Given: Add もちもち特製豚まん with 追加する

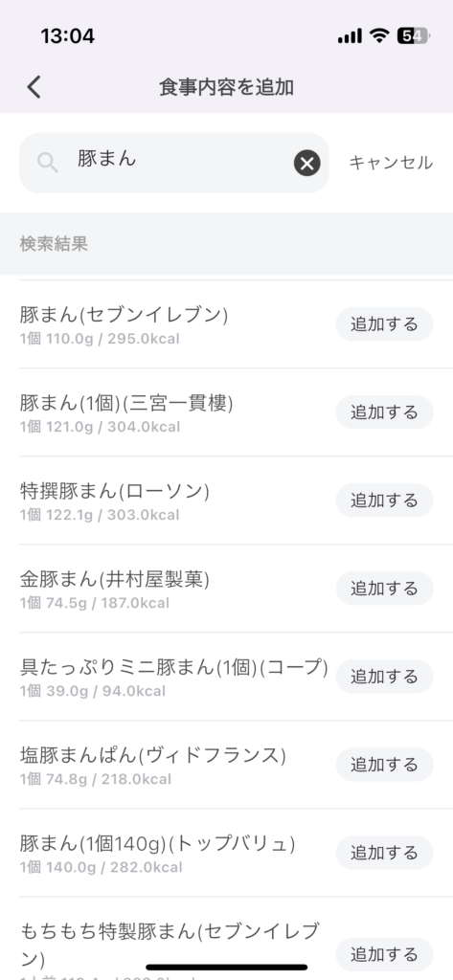Looking at the screenshot, I should click(385, 954).
